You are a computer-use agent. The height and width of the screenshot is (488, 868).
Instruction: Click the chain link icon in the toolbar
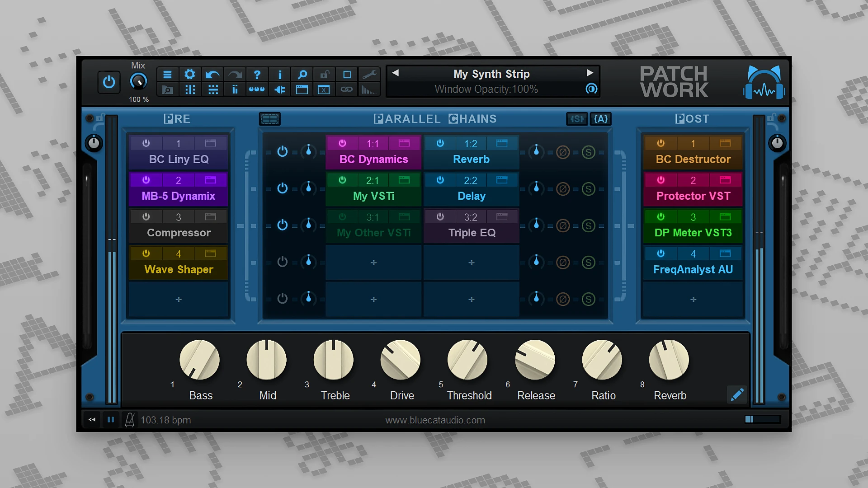tap(347, 89)
